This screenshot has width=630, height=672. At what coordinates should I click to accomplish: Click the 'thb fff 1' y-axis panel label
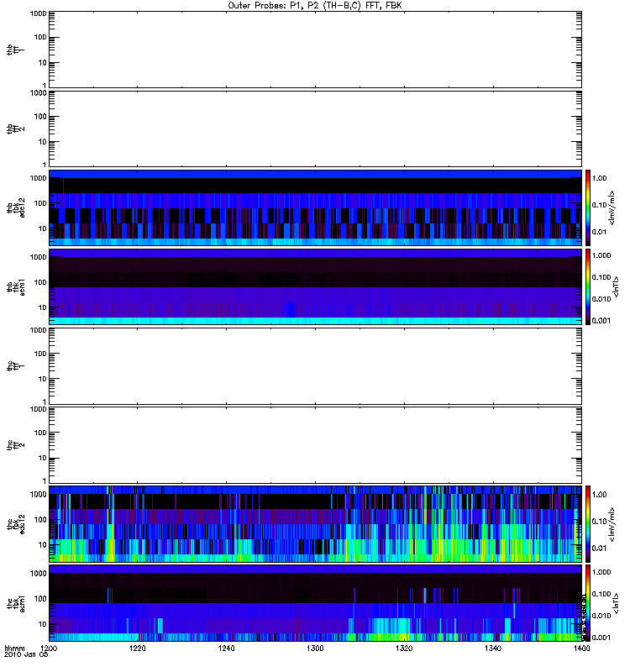(15, 50)
